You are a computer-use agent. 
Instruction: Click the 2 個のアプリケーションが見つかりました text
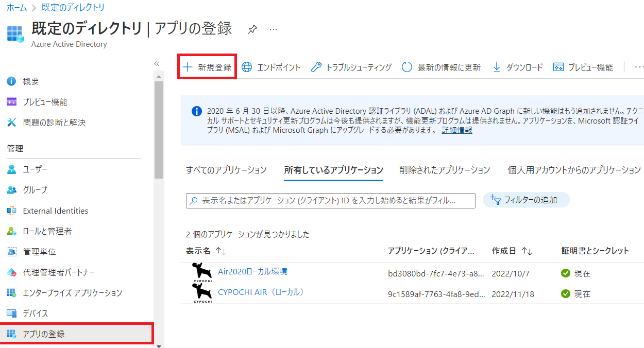[x=247, y=234]
